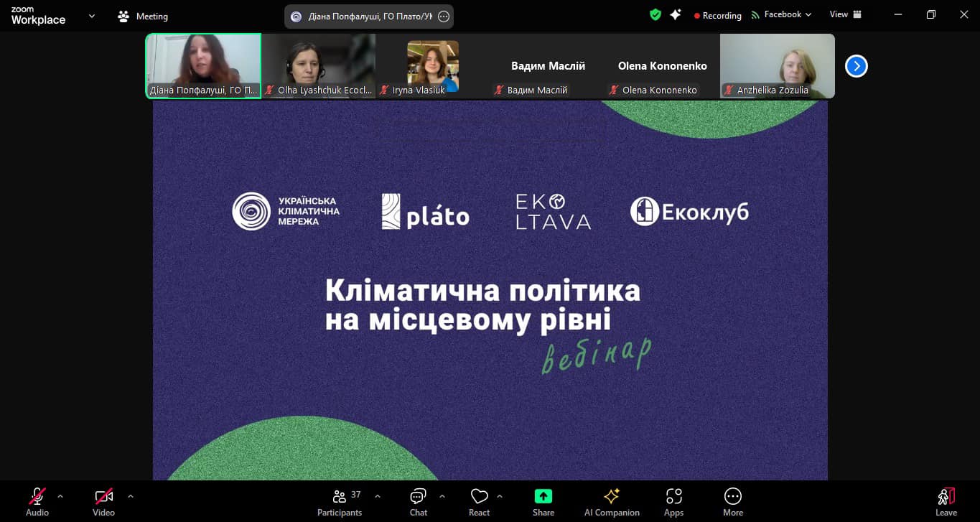Click the Zoom Workplace logo
This screenshot has height=522, width=980.
pyautogui.click(x=38, y=16)
